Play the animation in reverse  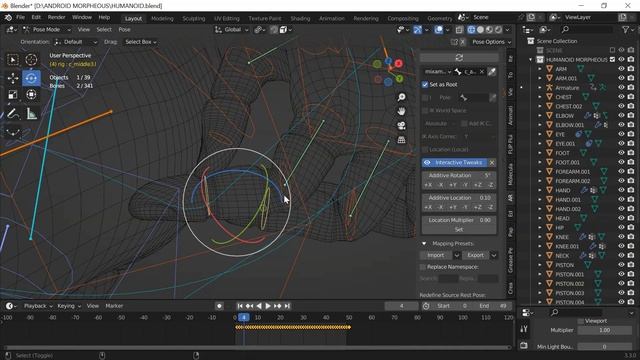pyautogui.click(x=259, y=306)
